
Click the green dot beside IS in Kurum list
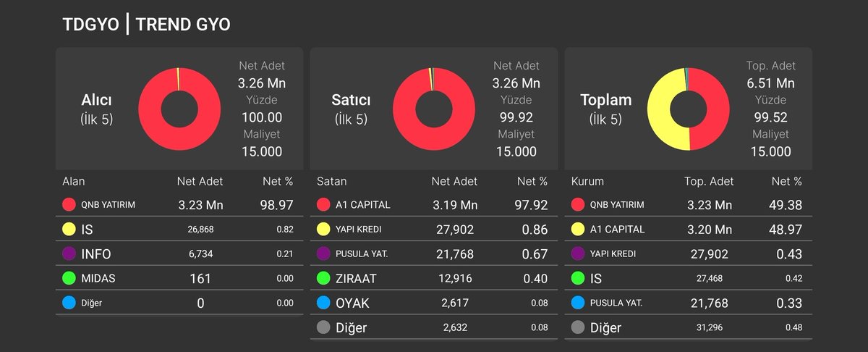click(578, 279)
